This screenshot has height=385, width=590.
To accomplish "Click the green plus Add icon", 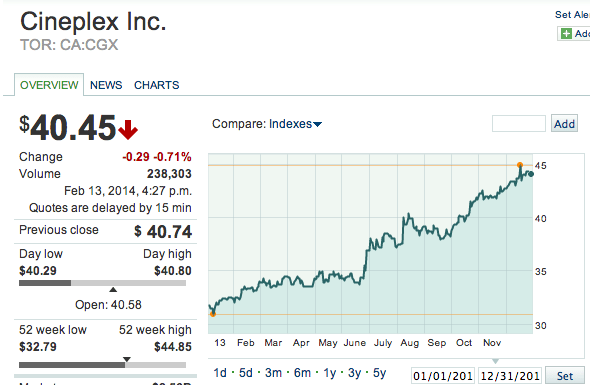I will [x=566, y=33].
